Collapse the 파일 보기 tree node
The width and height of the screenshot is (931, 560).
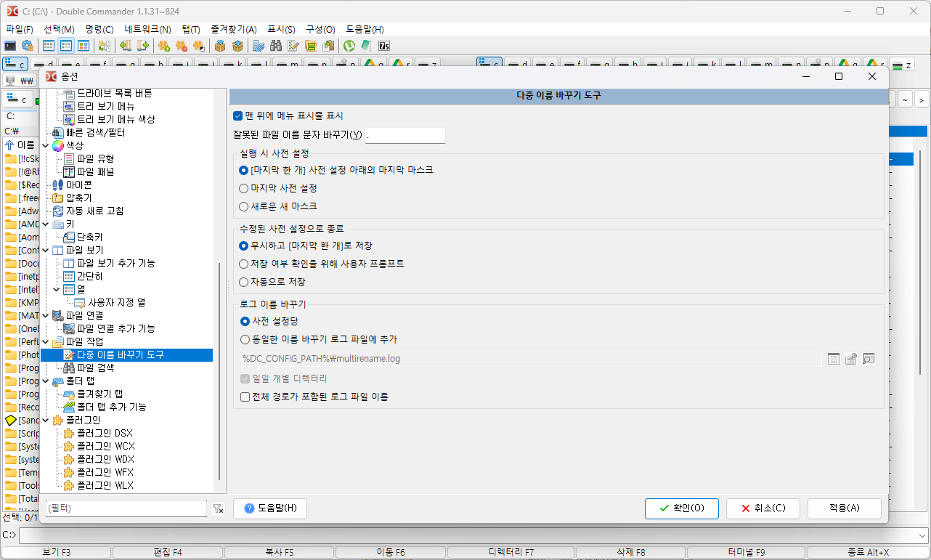click(46, 250)
